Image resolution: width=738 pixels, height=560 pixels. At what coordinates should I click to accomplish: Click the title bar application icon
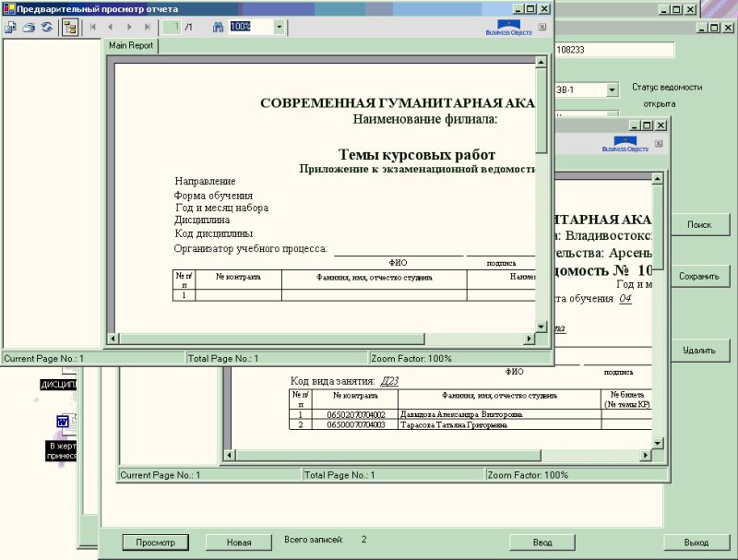(9, 9)
